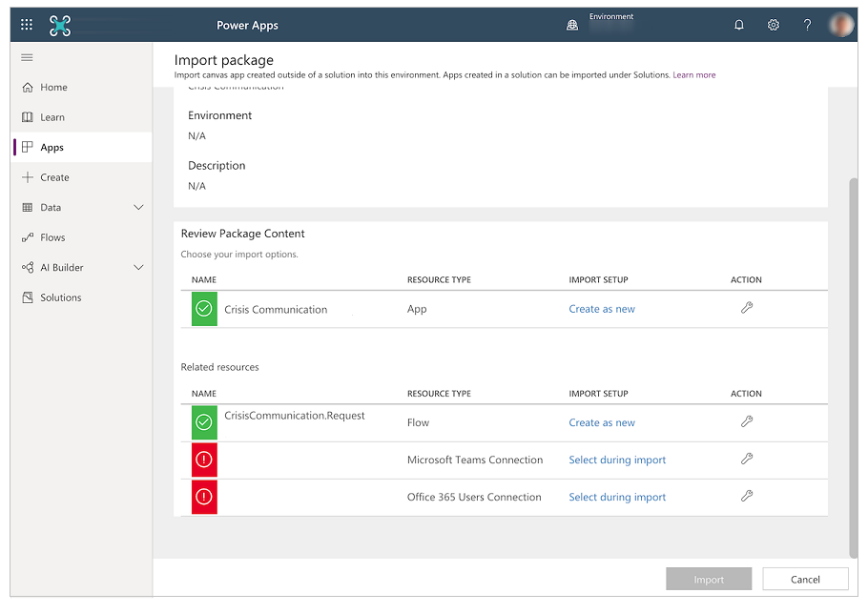
Task: Click the Office 365 Users Connection resource type
Action: click(x=474, y=498)
